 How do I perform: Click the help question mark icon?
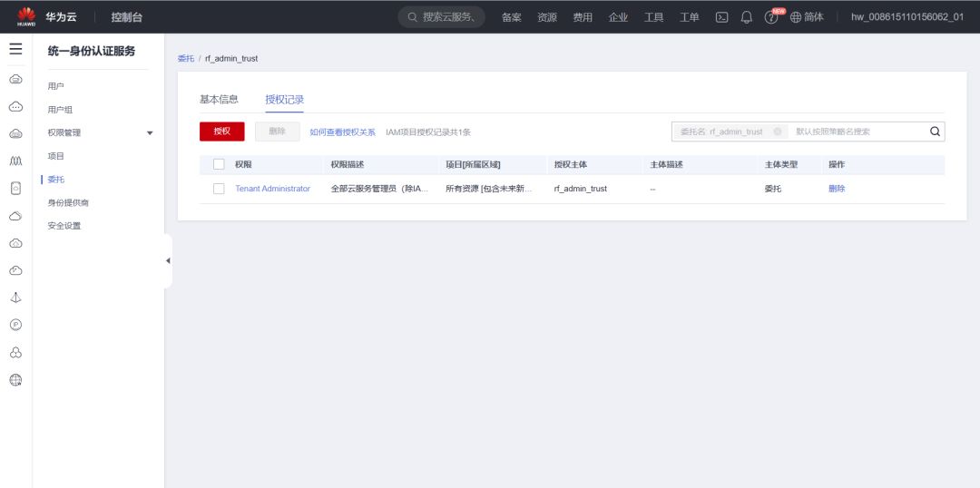[771, 17]
